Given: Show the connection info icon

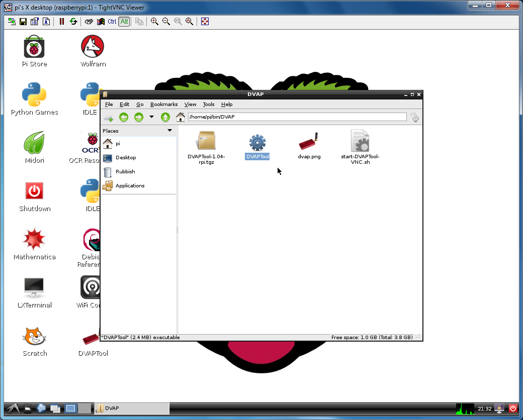Looking at the screenshot, I should point(46,22).
